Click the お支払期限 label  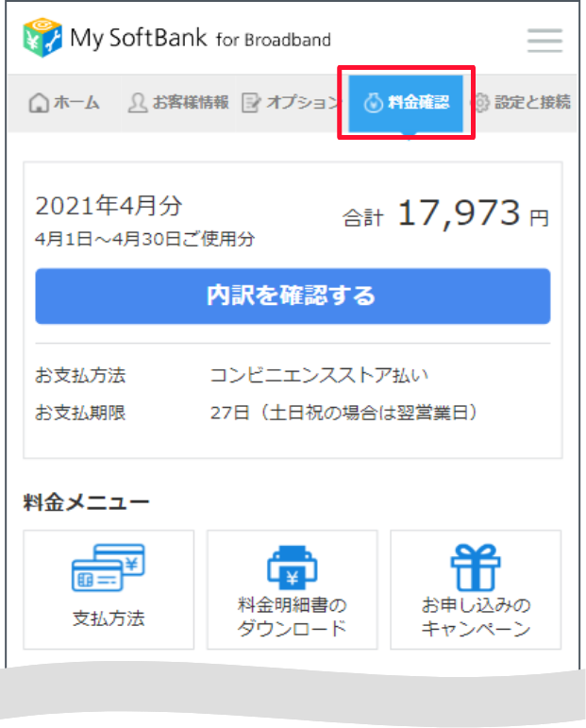pyautogui.click(x=80, y=413)
